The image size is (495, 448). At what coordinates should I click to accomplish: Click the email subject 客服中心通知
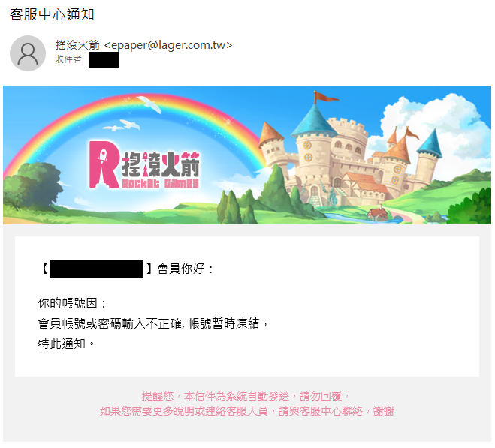coord(52,14)
